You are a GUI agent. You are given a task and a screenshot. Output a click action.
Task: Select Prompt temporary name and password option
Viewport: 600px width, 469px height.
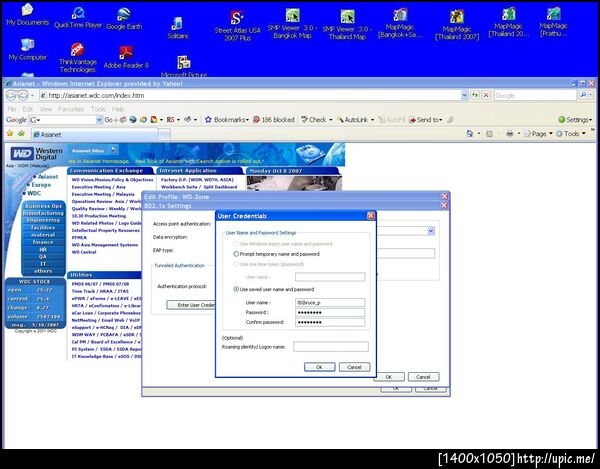[236, 254]
